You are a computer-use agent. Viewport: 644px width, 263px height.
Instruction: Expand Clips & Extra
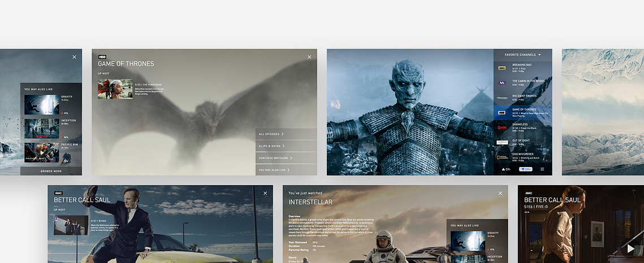[286, 146]
